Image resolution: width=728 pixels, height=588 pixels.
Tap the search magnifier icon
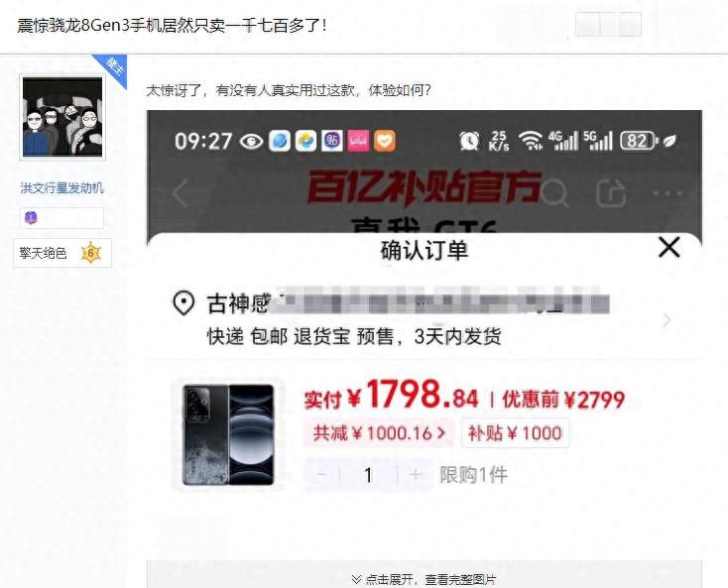pos(554,192)
